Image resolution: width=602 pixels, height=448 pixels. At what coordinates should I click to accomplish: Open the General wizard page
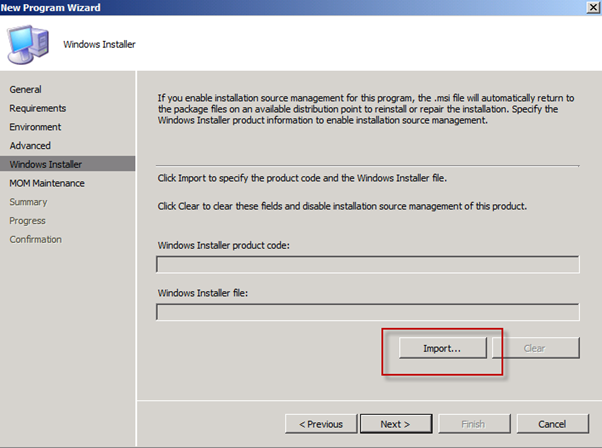[25, 89]
